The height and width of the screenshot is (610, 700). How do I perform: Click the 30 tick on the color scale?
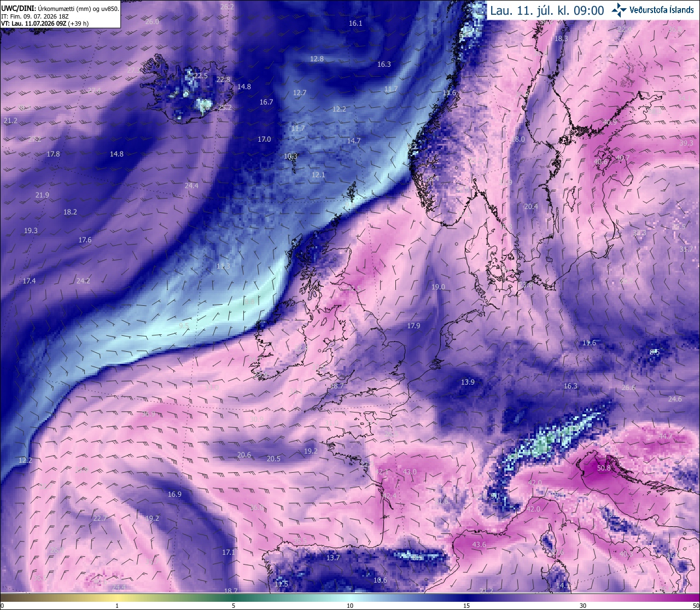tap(583, 606)
